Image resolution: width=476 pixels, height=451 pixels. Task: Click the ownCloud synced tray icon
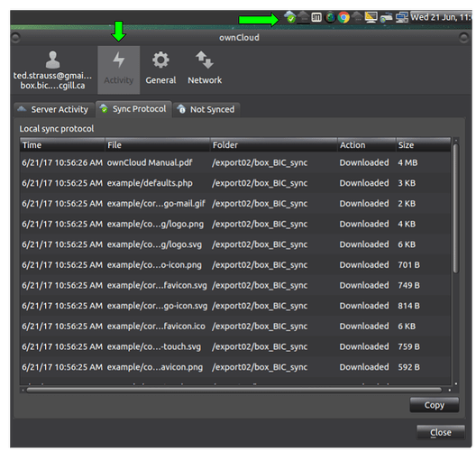tap(290, 17)
